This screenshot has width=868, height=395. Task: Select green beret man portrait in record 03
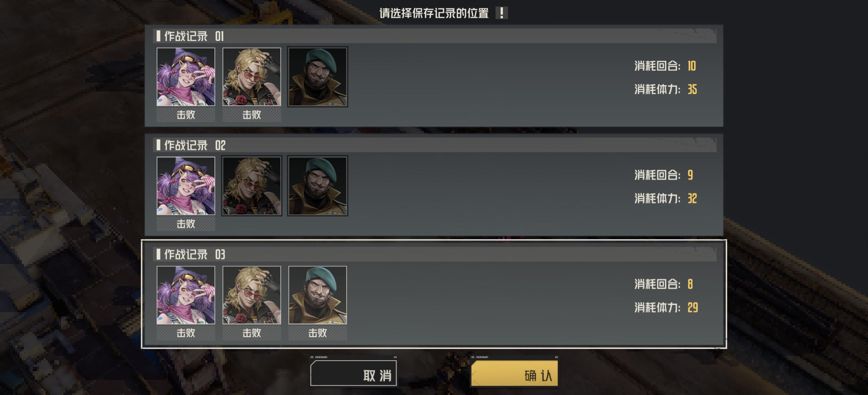point(317,295)
